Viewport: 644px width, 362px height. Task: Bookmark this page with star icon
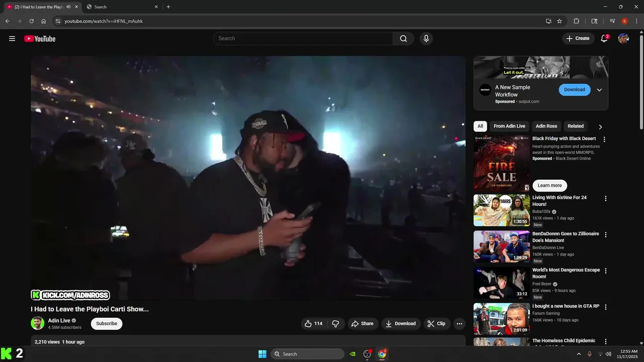pos(559,21)
